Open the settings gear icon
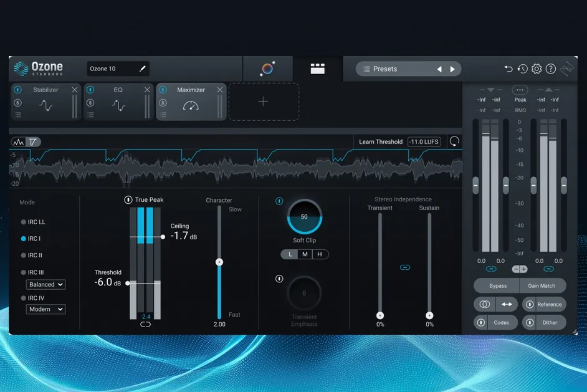587x392 pixels. click(537, 69)
